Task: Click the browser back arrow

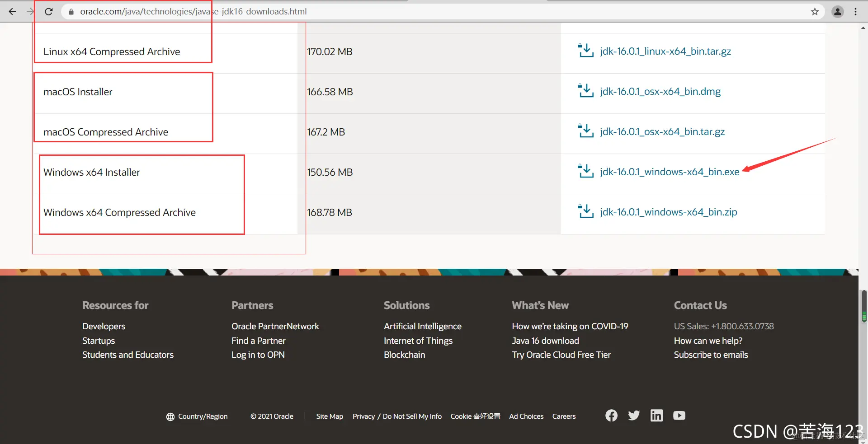Action: tap(13, 12)
